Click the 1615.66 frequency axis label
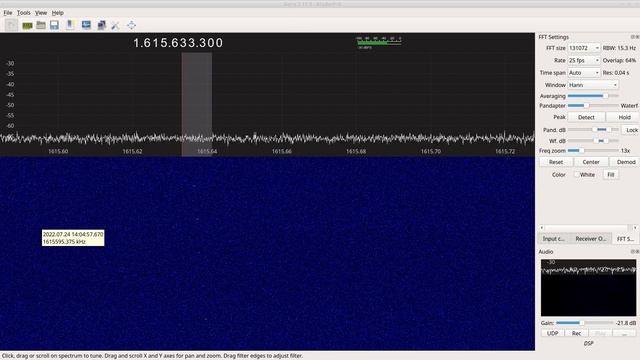This screenshot has width=640, height=360. tap(282, 151)
